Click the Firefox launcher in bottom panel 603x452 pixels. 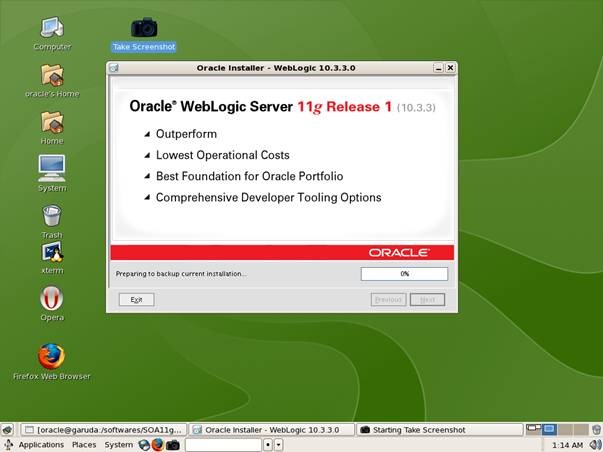pos(158,445)
